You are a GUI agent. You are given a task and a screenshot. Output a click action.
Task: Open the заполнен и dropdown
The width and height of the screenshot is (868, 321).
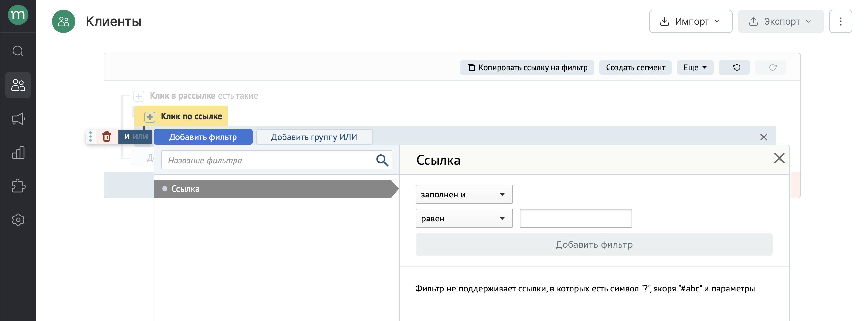point(464,194)
